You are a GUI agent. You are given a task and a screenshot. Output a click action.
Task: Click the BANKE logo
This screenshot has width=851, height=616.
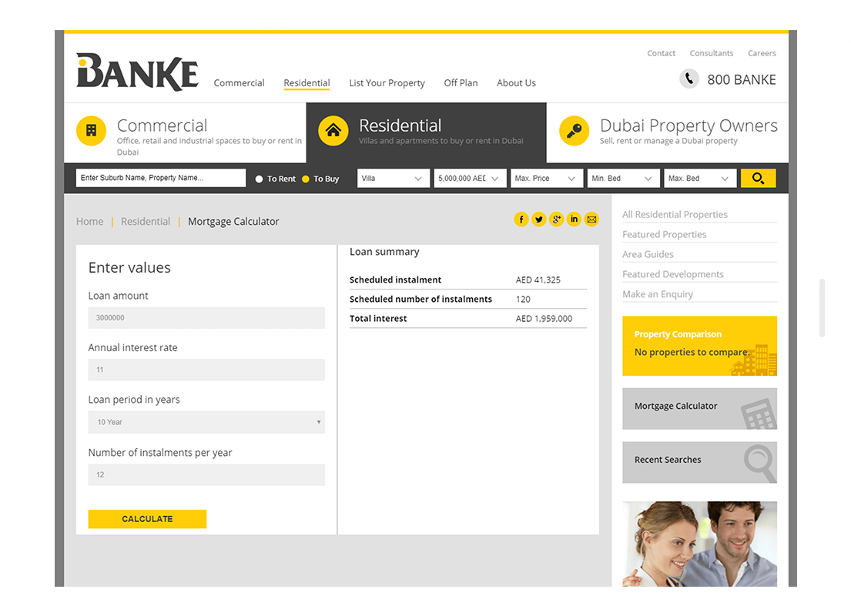coord(137,72)
